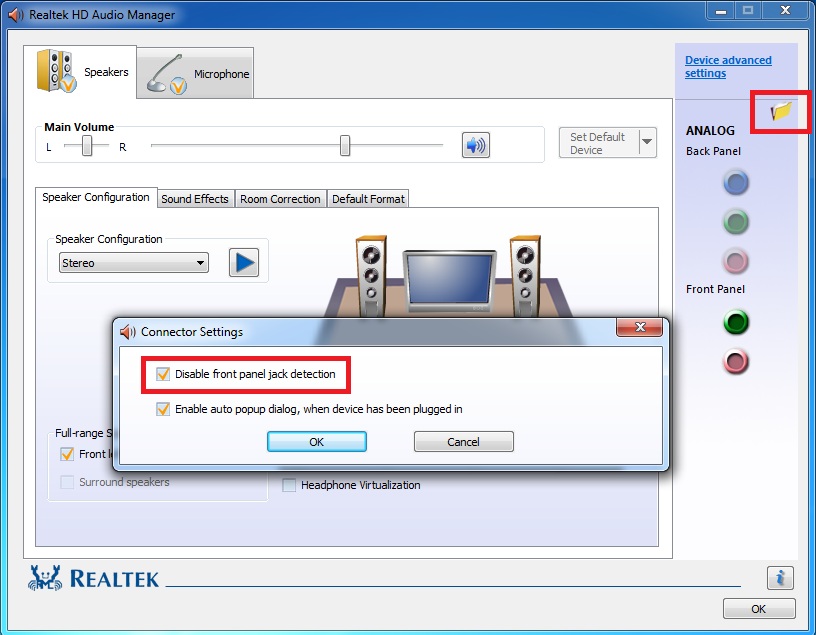Screen dimensions: 816x635
Task: Switch to the Sound Effects tab
Action: (x=195, y=198)
